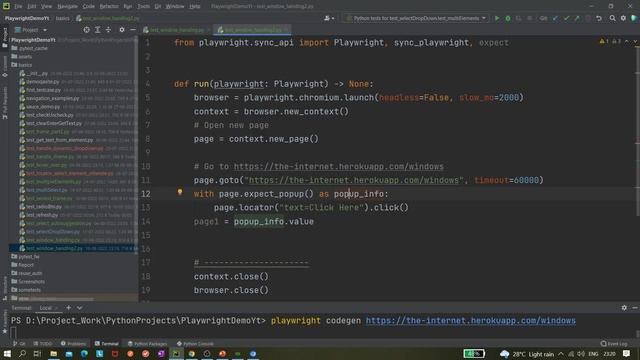
Task: Open Chrome icon in taskbar
Action: (x=191, y=353)
